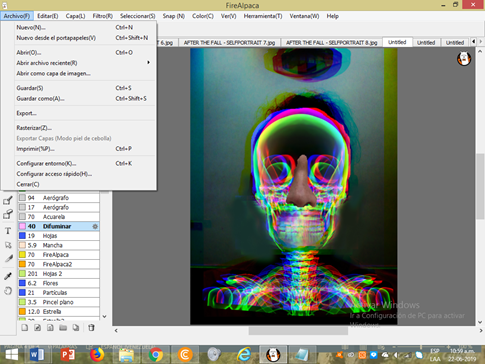Delete the selected brush with trash icon
485x364 pixels.
[x=91, y=328]
